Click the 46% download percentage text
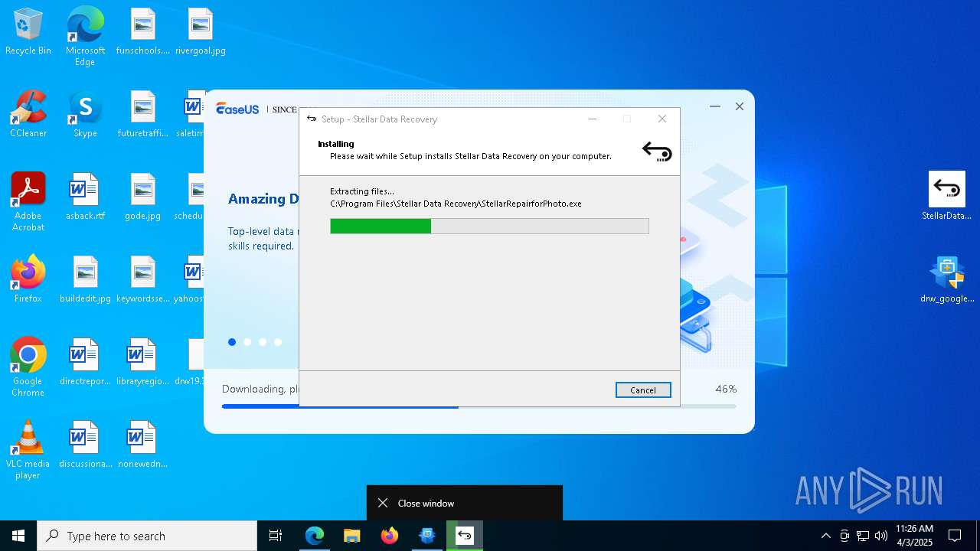 pyautogui.click(x=726, y=389)
